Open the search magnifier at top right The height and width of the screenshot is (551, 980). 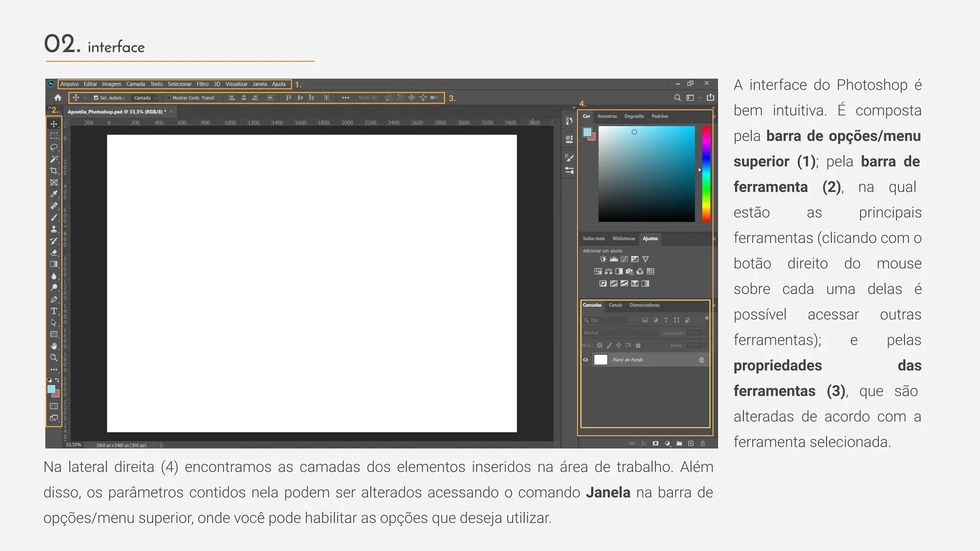[678, 98]
